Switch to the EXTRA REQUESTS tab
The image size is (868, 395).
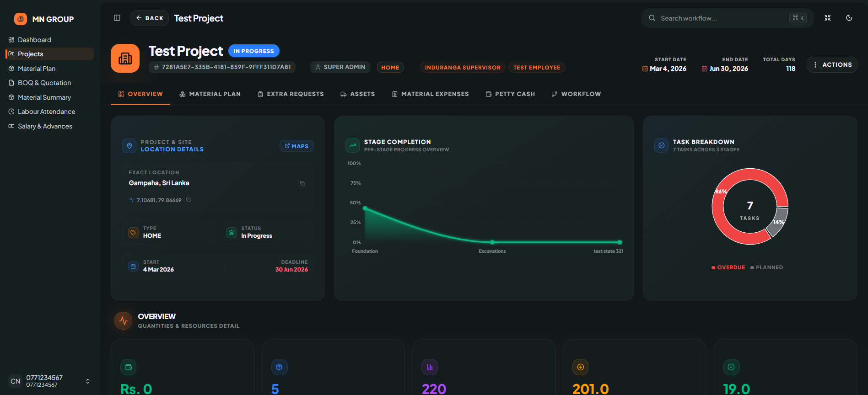click(x=291, y=94)
